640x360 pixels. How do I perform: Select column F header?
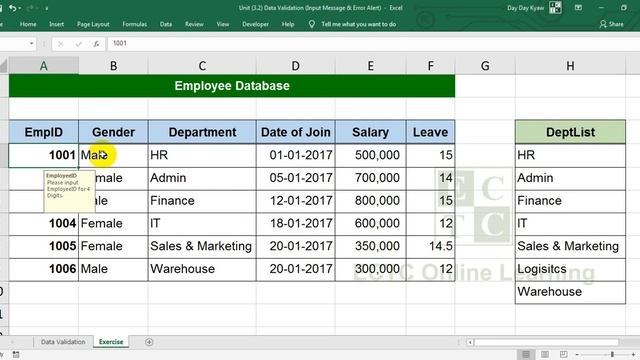pos(431,65)
